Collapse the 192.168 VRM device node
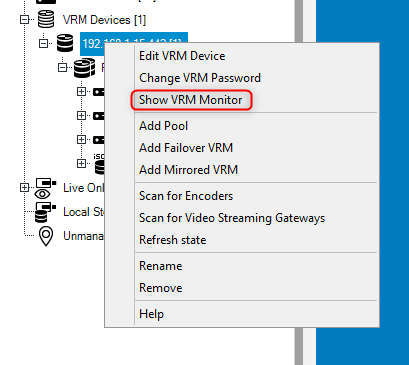 tap(43, 43)
